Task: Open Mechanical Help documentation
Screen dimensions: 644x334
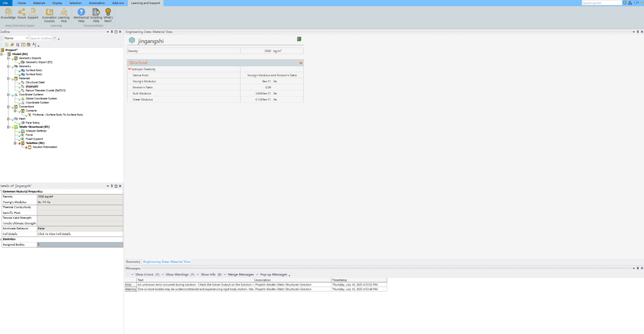Action: click(81, 15)
